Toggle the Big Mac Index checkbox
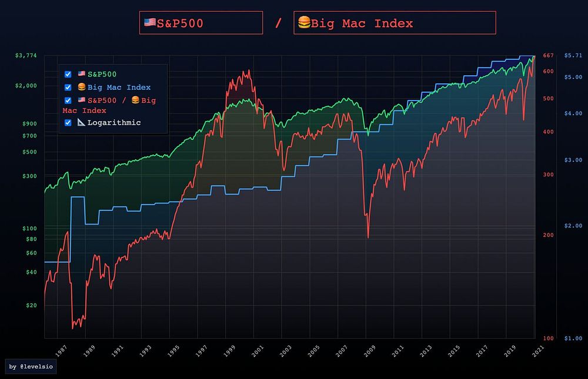 coord(68,88)
